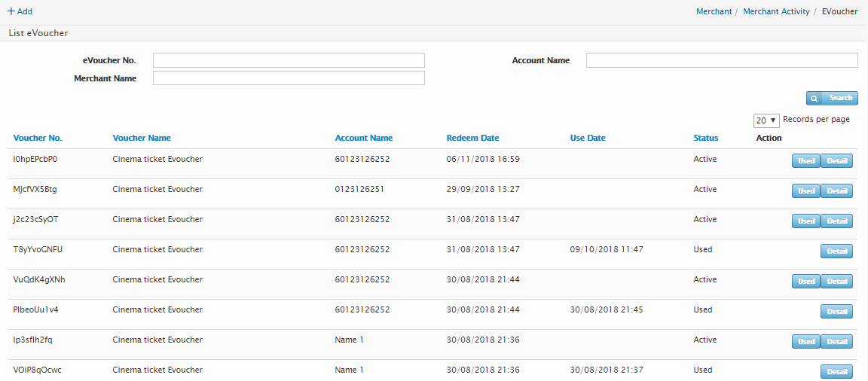This screenshot has width=868, height=381.
Task: Mark voucher I0hpEPcbP0 as Used
Action: (805, 160)
